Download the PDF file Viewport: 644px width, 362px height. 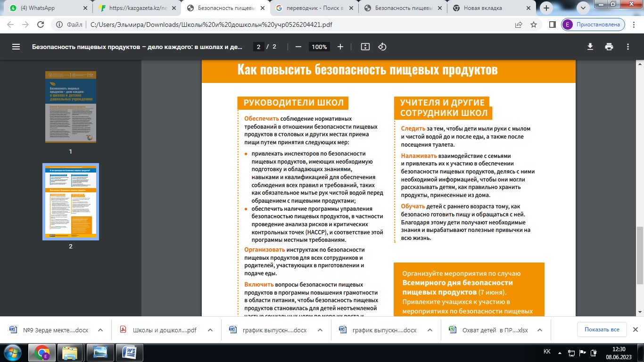click(x=590, y=47)
